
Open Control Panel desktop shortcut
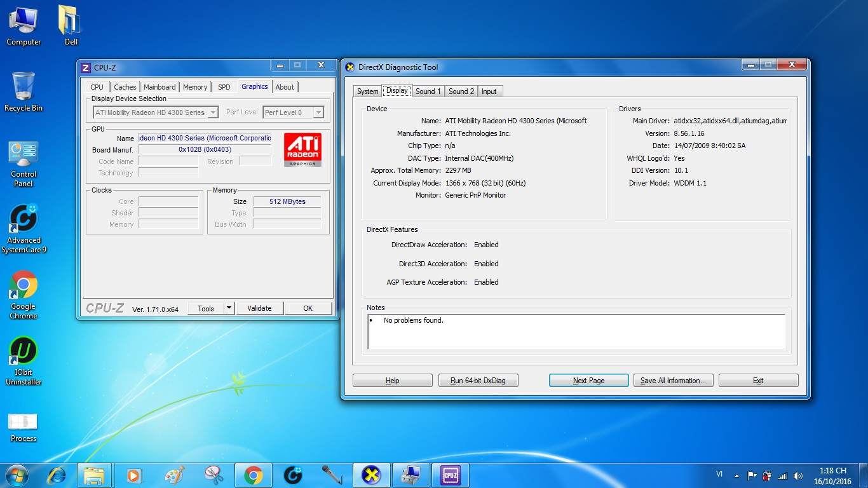click(x=24, y=164)
